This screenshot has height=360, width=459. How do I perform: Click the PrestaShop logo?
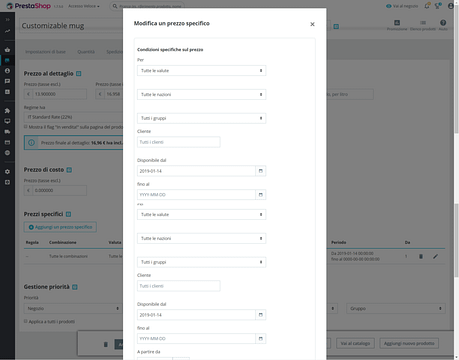28,6
